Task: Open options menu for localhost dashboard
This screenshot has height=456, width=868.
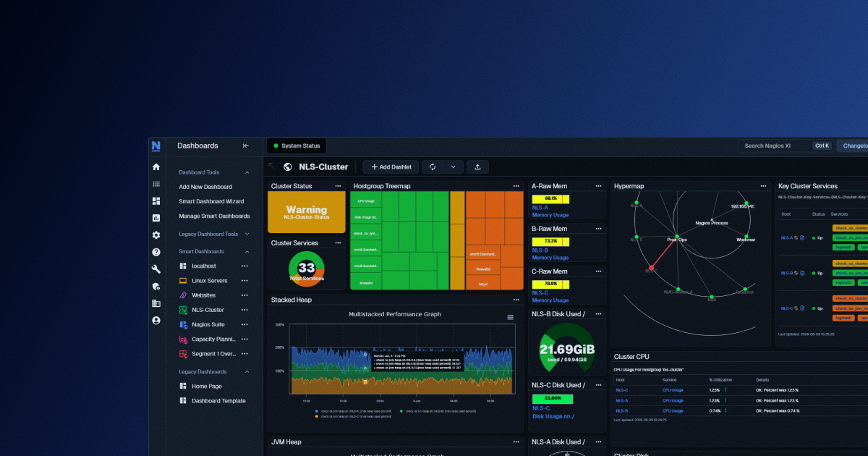Action: [x=244, y=266]
